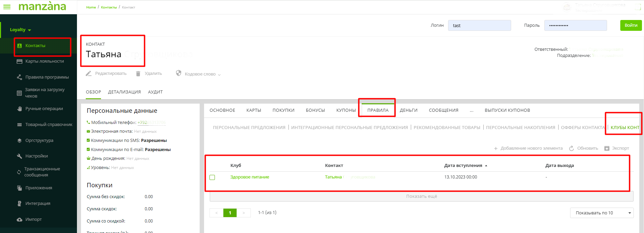Click the Логин input field
The width and height of the screenshot is (644, 233).
(479, 25)
